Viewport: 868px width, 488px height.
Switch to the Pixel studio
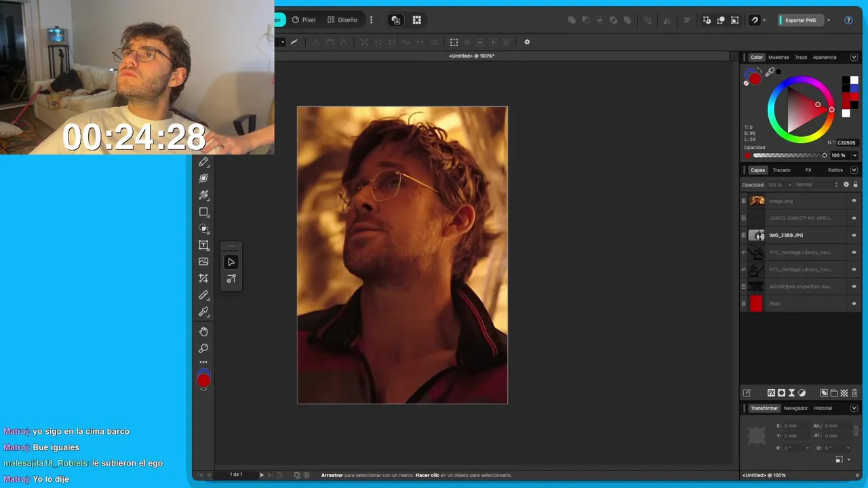tap(304, 20)
